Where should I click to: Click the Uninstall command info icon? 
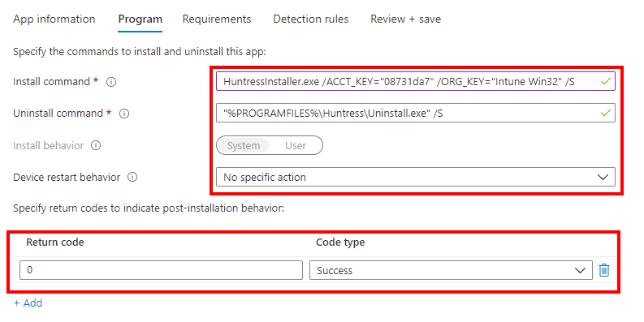click(x=124, y=114)
